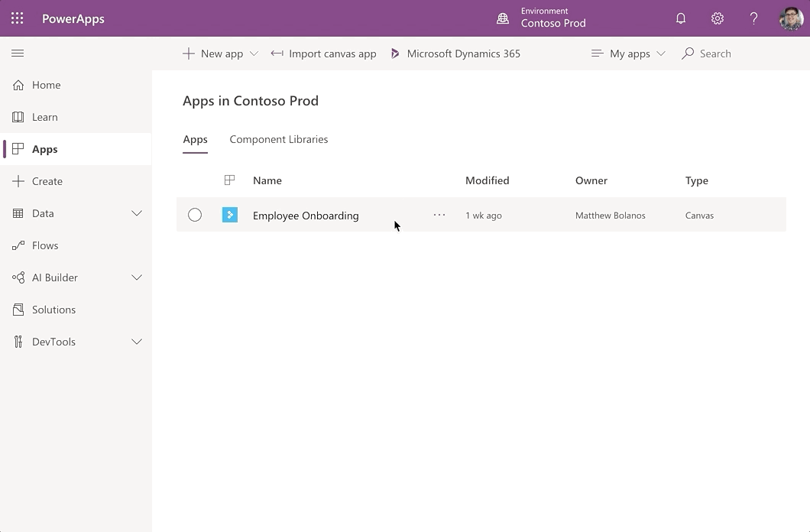This screenshot has width=810, height=532.
Task: Click the Canvas type cell
Action: click(699, 216)
